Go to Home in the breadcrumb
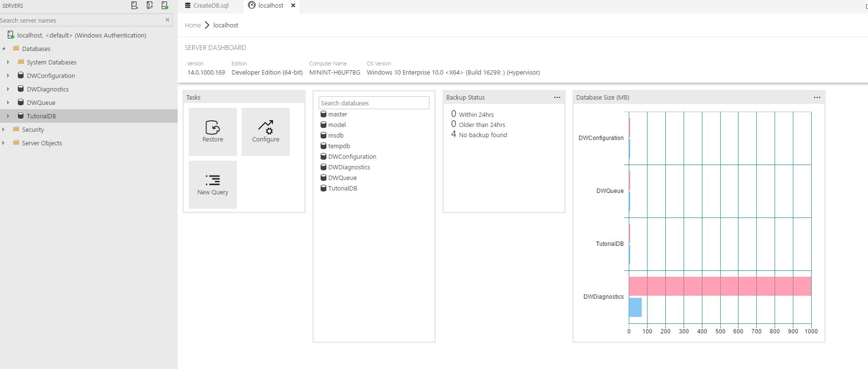Image resolution: width=868 pixels, height=369 pixels. point(193,25)
